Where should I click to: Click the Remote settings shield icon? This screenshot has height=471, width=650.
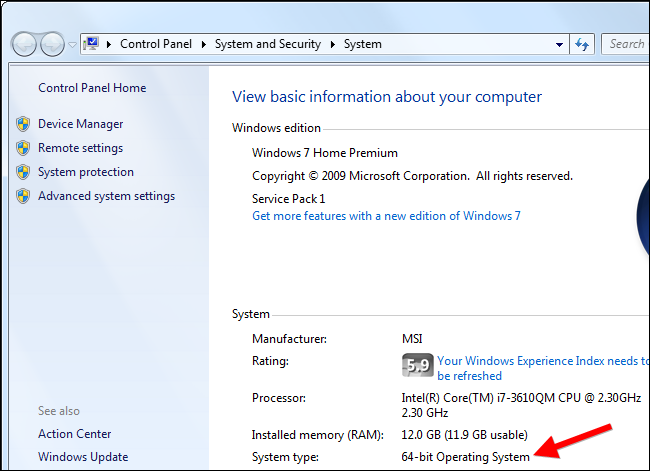pos(23,148)
